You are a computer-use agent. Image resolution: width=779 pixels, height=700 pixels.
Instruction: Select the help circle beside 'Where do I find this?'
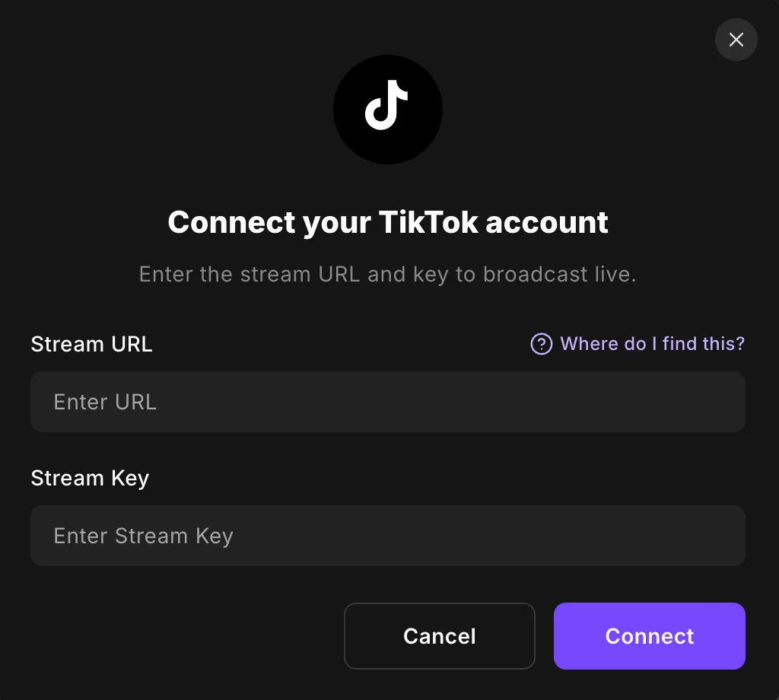[x=540, y=344]
